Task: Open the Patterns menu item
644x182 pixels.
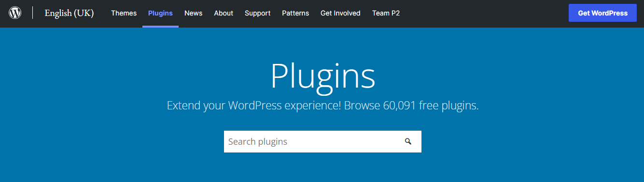Action: point(295,13)
